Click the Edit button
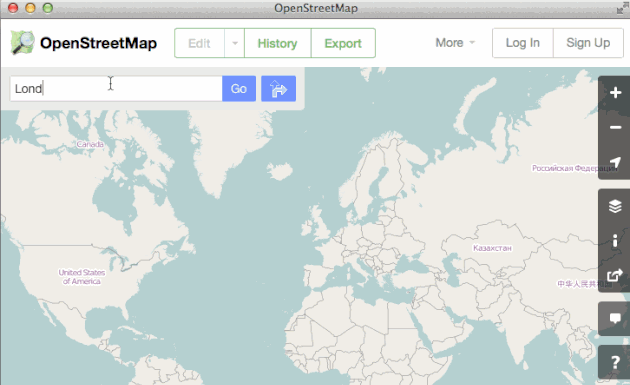630x385 pixels. coord(199,43)
